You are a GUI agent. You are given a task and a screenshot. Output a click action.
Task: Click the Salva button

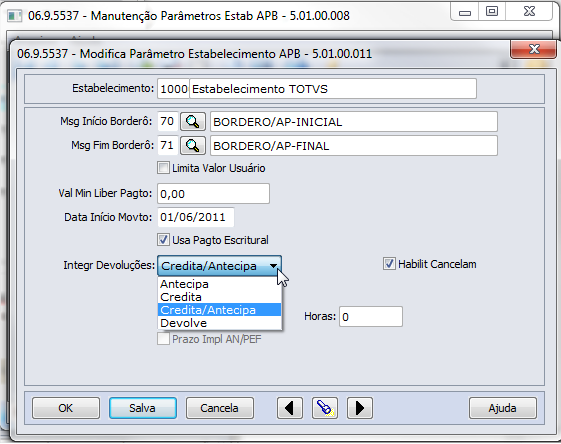click(x=143, y=408)
